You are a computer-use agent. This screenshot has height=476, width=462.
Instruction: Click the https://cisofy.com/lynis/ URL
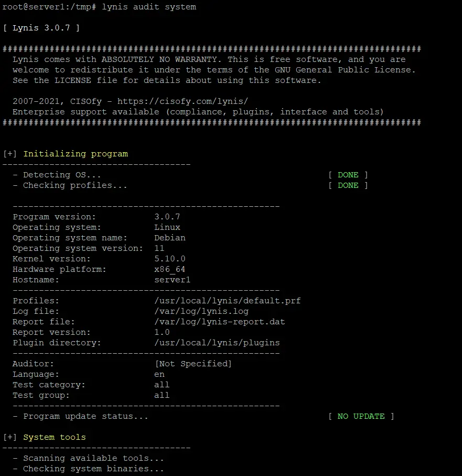(x=182, y=101)
